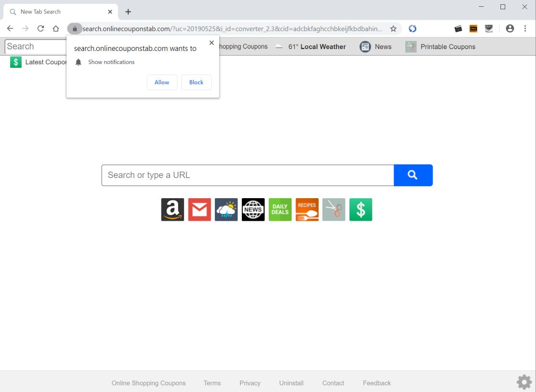Open the Gmail envelope tile
This screenshot has width=536, height=392.
coord(199,210)
